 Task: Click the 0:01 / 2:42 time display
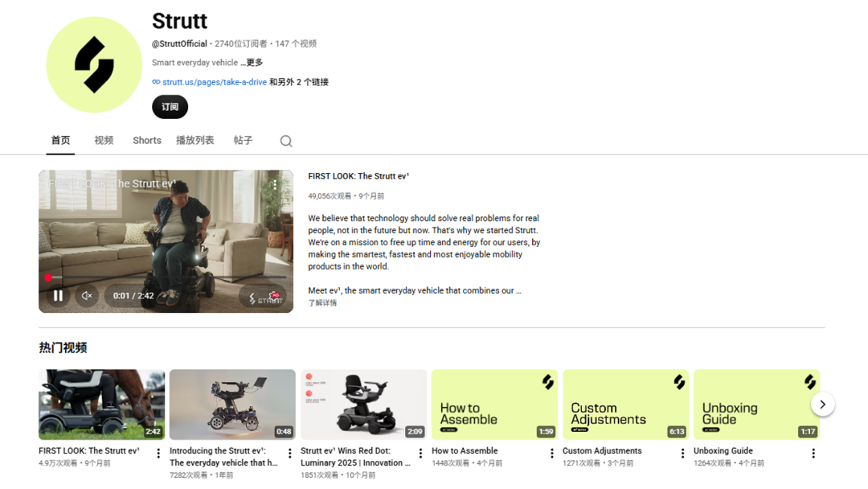coord(133,296)
